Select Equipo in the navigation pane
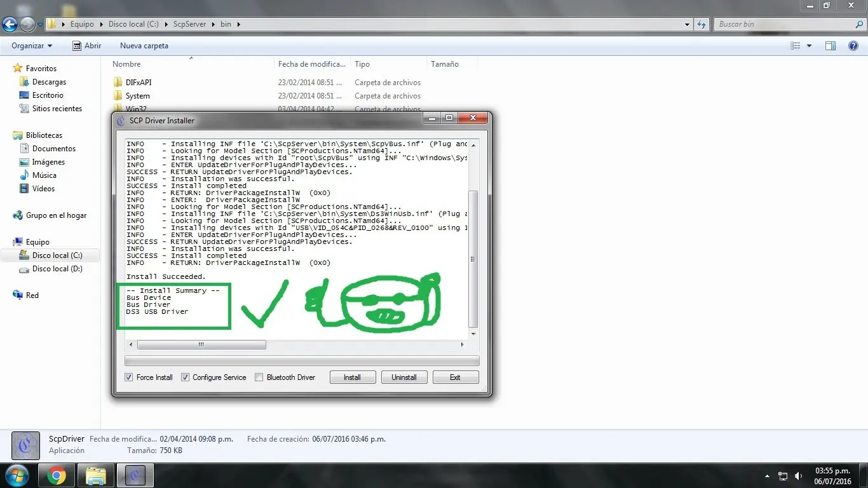868x488 pixels. pos(37,242)
